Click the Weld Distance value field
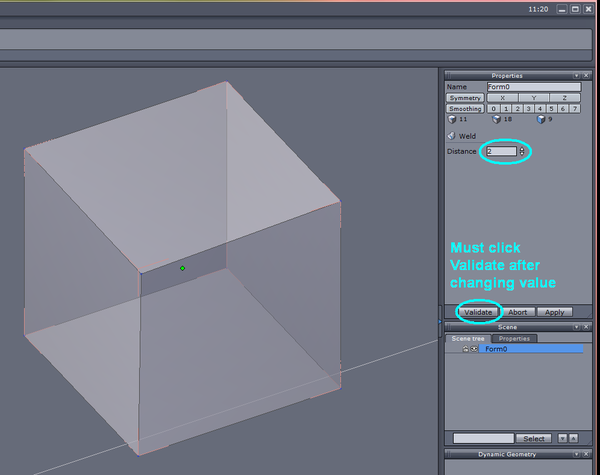Image resolution: width=600 pixels, height=475 pixels. pos(502,151)
